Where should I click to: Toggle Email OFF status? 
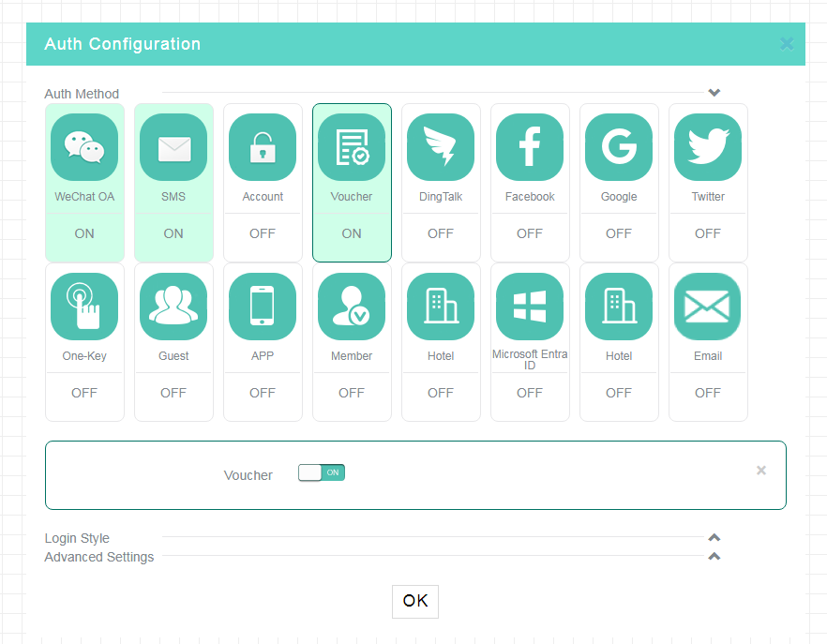[708, 393]
